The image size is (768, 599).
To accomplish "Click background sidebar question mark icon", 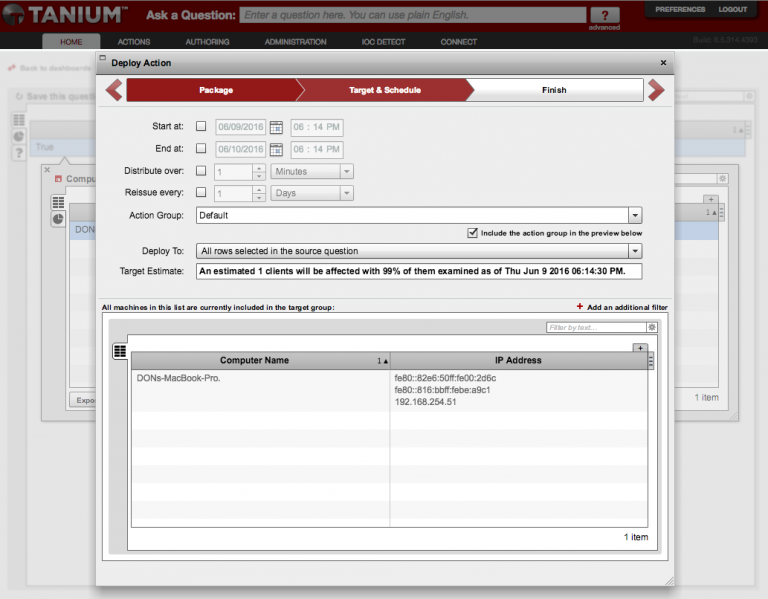I will (19, 153).
